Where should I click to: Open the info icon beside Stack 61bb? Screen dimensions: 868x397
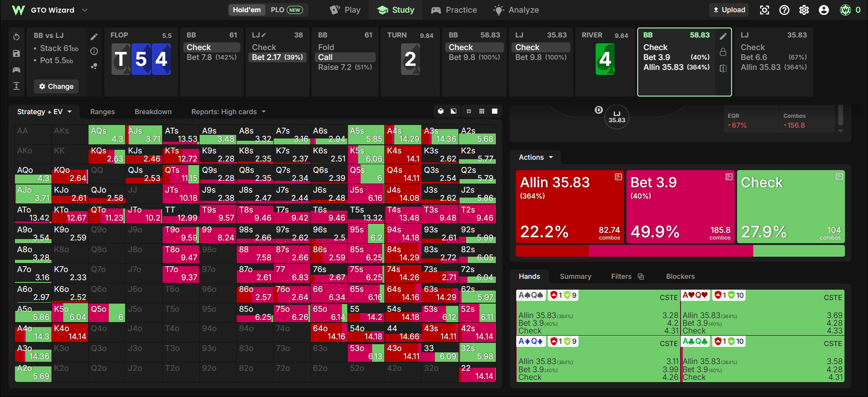point(94,51)
